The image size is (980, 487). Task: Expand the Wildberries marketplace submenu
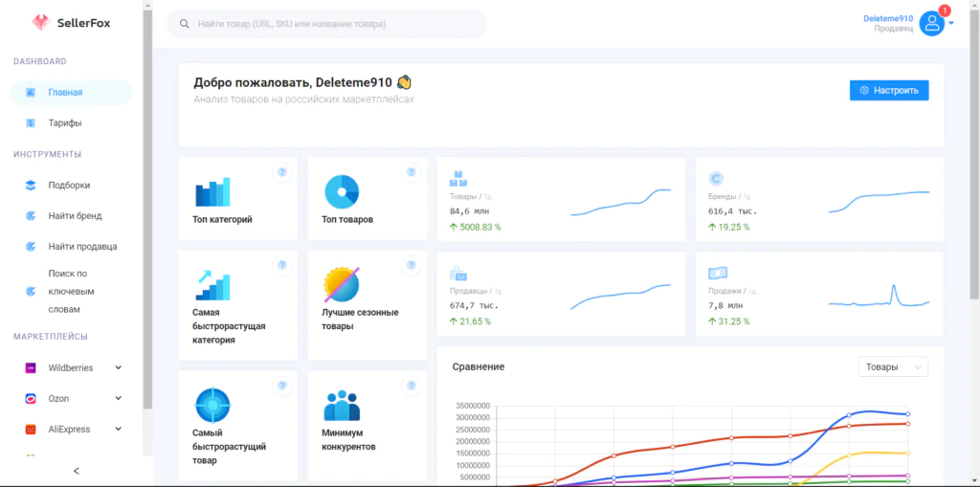coord(118,367)
